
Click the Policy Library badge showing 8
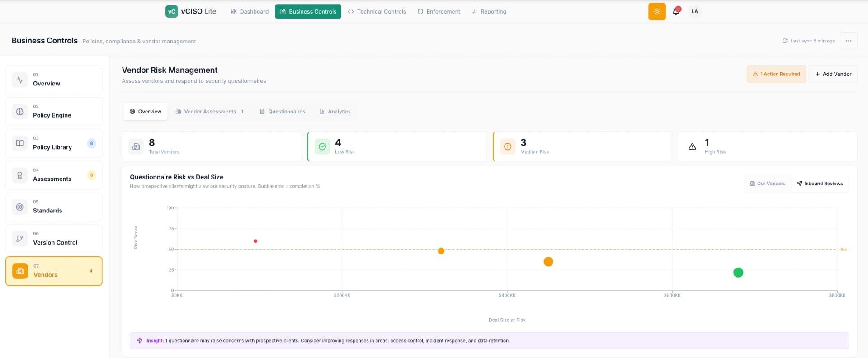91,143
